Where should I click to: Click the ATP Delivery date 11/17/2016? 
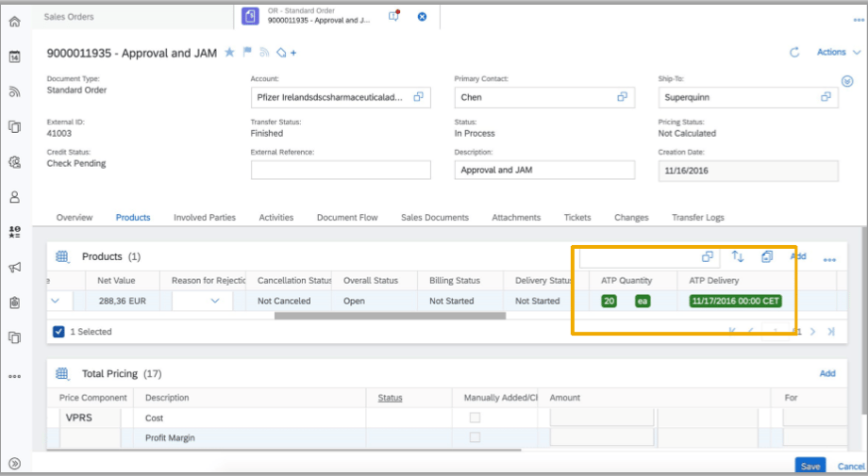point(735,301)
